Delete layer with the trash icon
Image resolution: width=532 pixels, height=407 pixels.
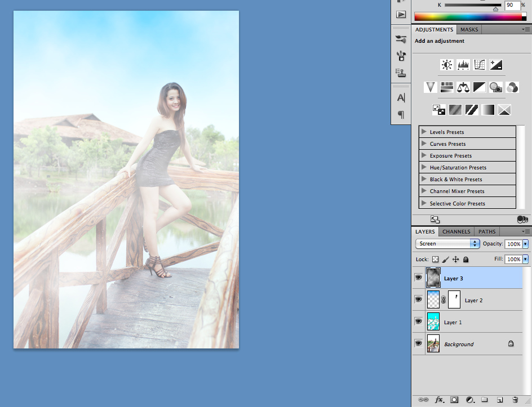pyautogui.click(x=515, y=400)
